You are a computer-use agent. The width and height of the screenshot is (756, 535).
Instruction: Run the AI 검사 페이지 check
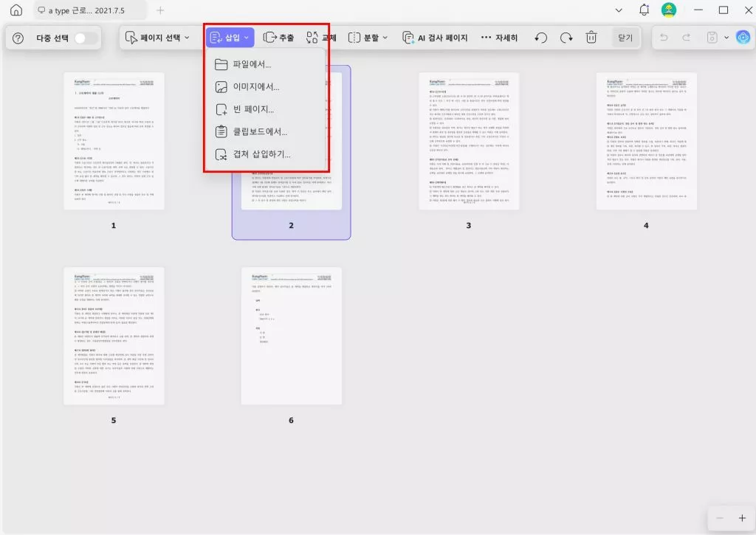[x=434, y=37]
